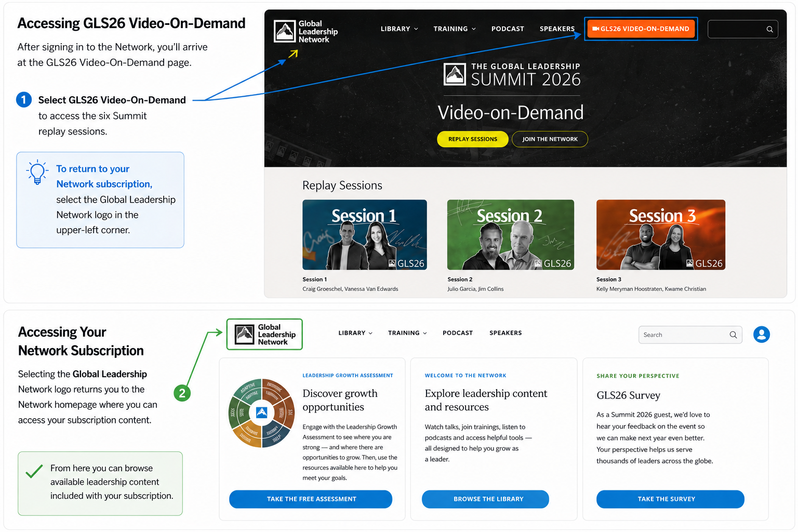Click the "Session 2" caption under the thumbnail
This screenshot has width=798, height=532.
click(460, 280)
